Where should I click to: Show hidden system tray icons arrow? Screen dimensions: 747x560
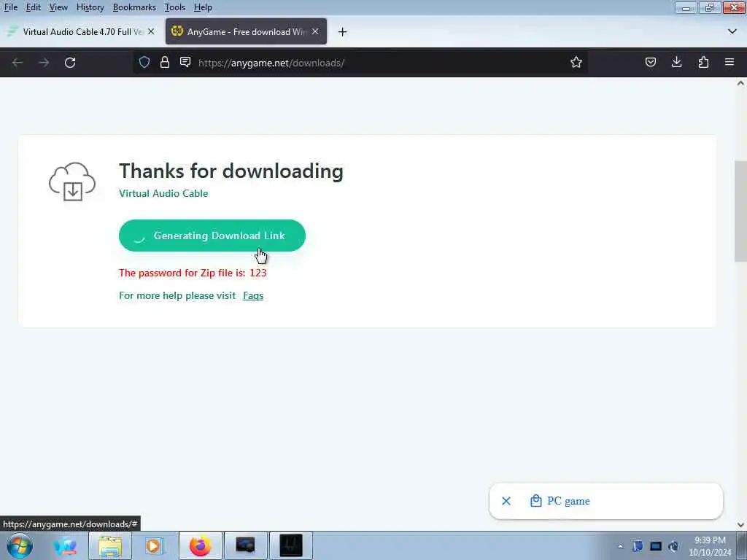[620, 546]
